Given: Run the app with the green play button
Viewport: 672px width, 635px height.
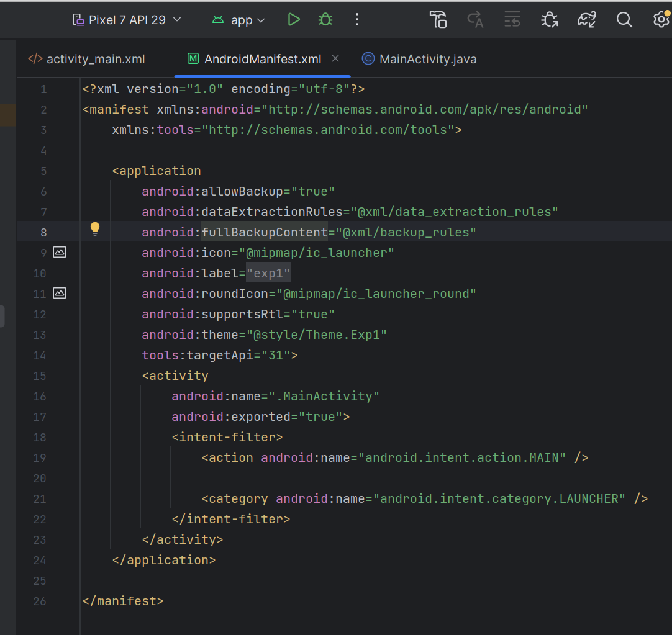Looking at the screenshot, I should tap(294, 20).
